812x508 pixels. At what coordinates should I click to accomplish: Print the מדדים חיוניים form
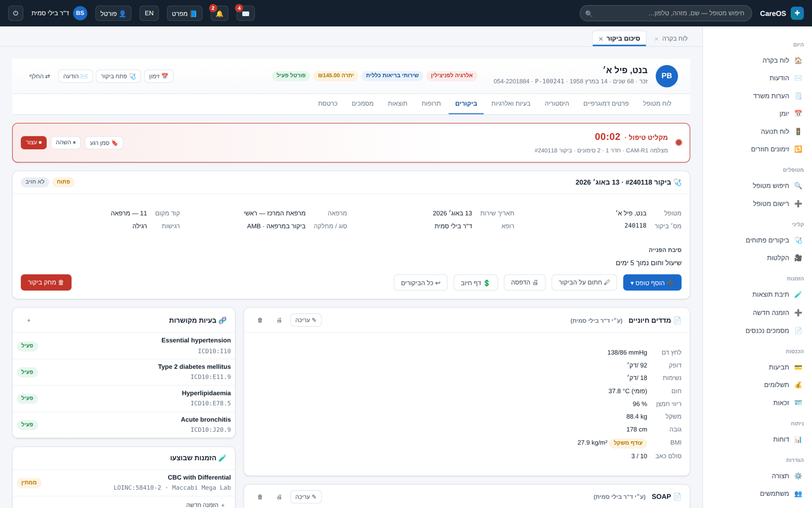(x=279, y=320)
